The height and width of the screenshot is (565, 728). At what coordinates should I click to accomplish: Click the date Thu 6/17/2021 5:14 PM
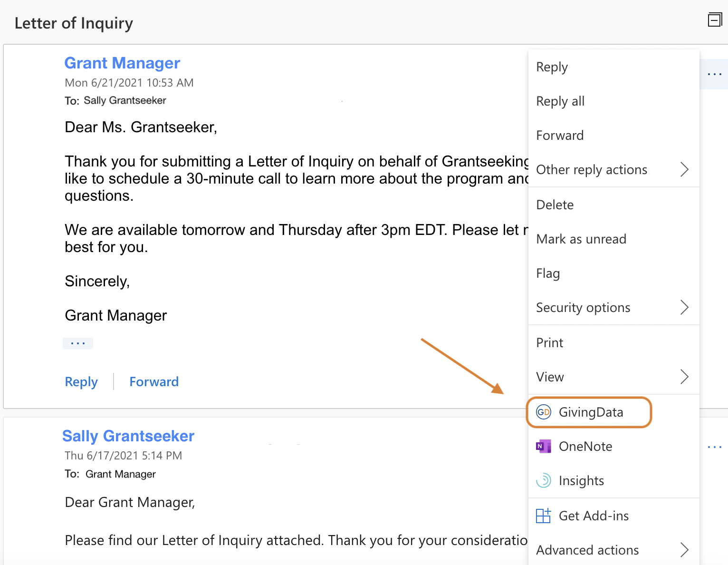coord(124,456)
